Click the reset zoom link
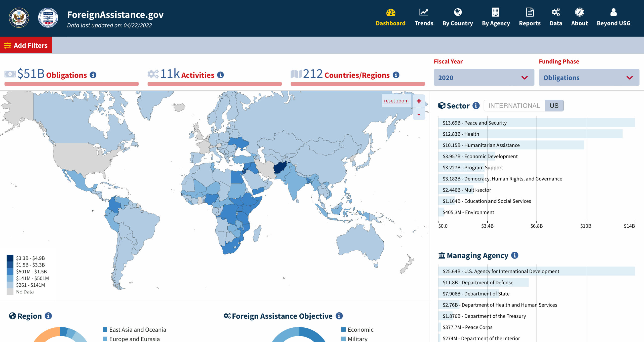The image size is (644, 342). coord(396,101)
